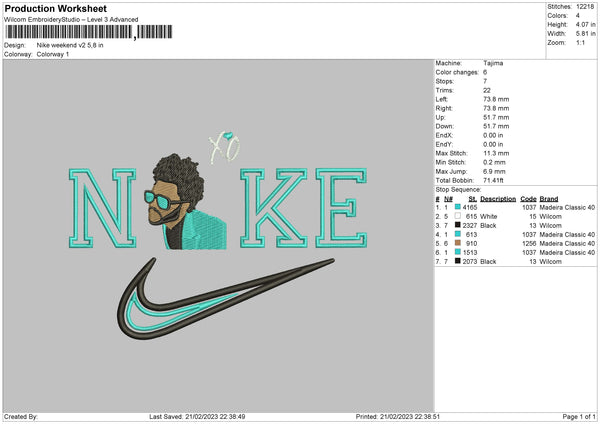600x424 pixels.
Task: Click the Max Jump value 6.9 mm
Action: click(494, 171)
